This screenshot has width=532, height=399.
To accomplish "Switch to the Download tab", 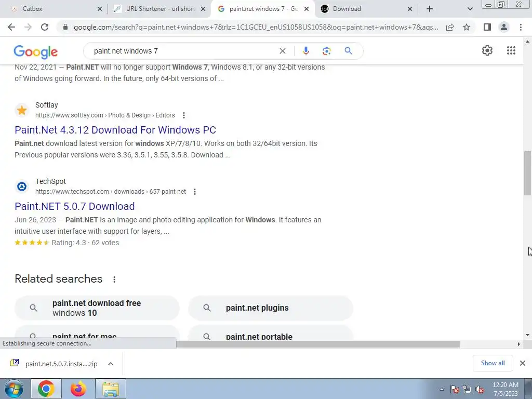I will 367,9.
